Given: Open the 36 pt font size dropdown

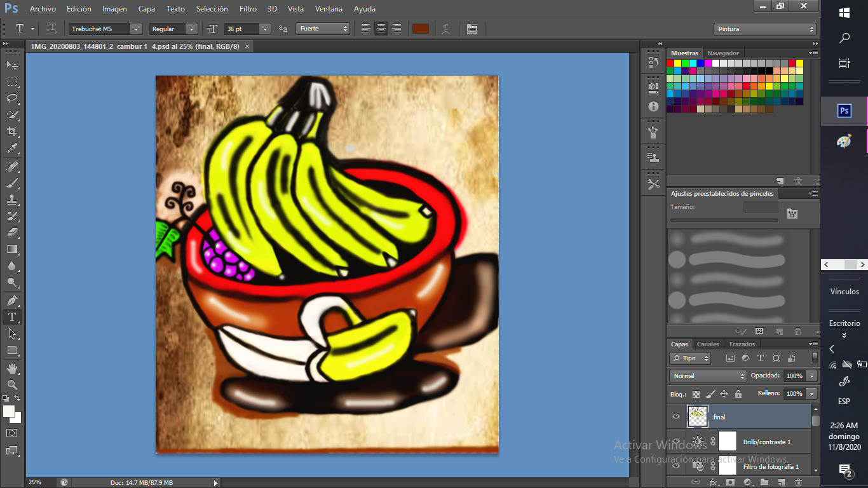Looking at the screenshot, I should (265, 29).
